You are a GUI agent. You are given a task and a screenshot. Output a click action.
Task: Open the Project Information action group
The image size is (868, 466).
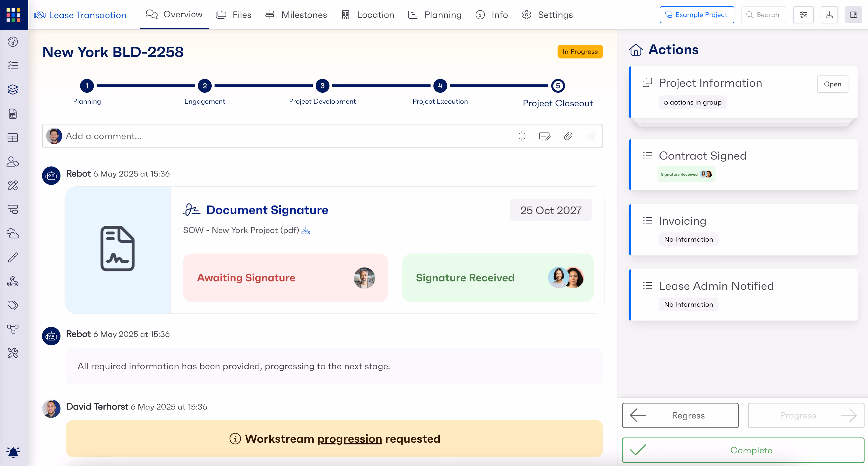click(x=832, y=84)
